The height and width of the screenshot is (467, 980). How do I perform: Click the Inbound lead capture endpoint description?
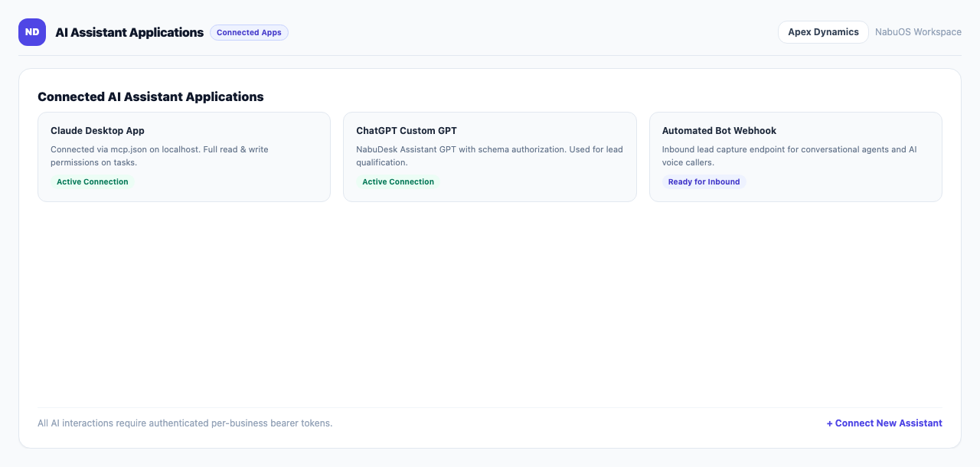click(789, 156)
